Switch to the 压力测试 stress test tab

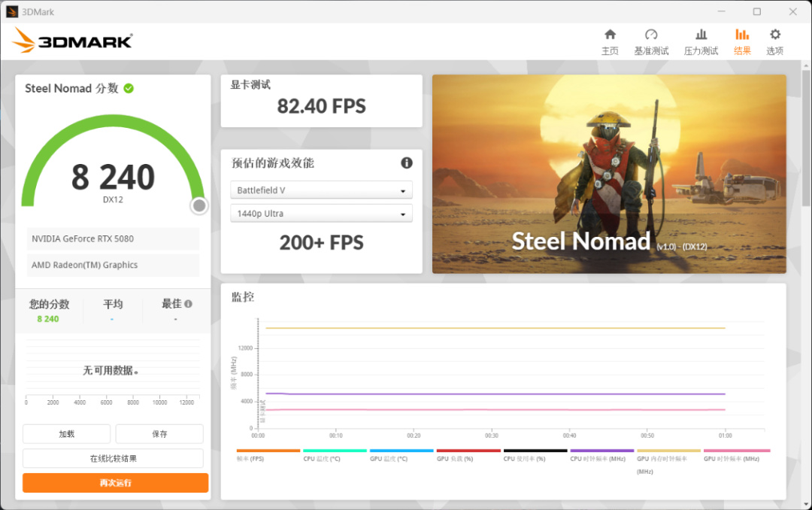701,42
